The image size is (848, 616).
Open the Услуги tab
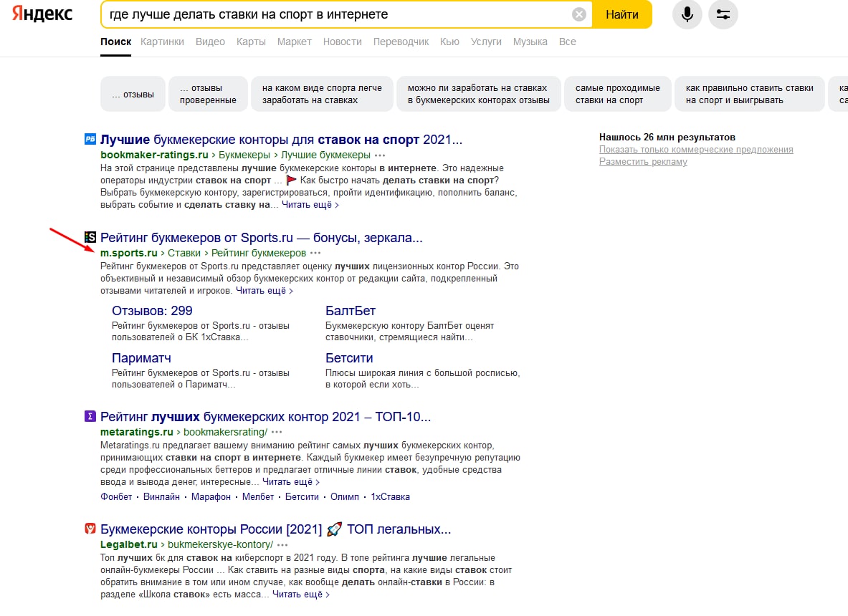coord(486,42)
